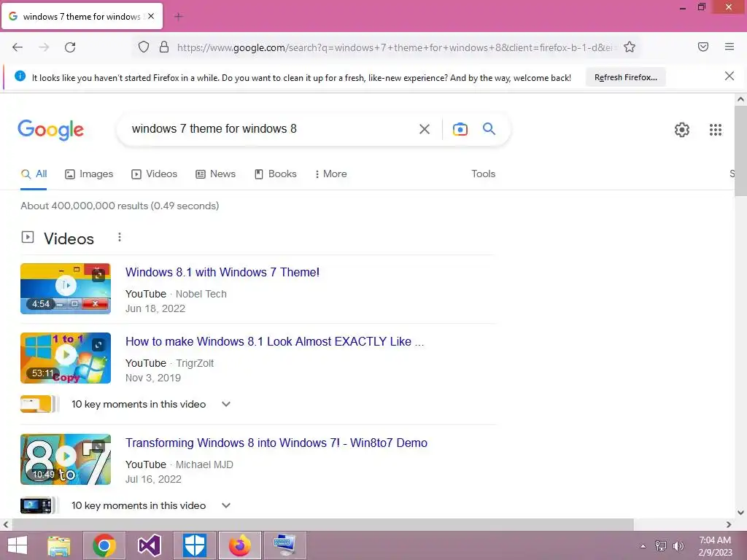Open the volume speaker tray icon
Image resolution: width=747 pixels, height=560 pixels.
click(x=678, y=545)
